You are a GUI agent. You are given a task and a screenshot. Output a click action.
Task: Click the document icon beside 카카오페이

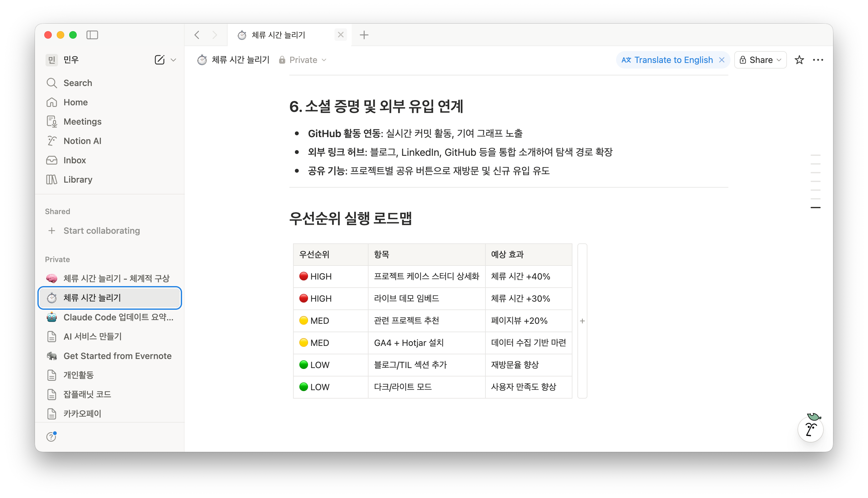click(x=52, y=414)
